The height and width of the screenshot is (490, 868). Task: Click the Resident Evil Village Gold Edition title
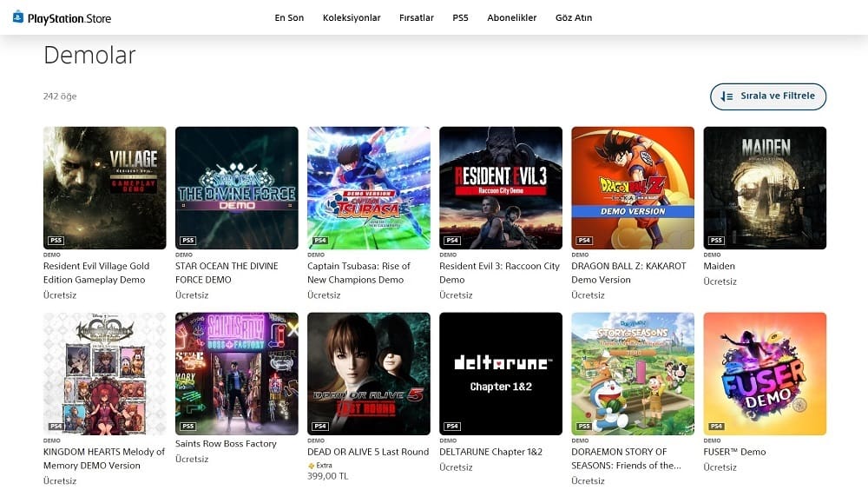96,273
